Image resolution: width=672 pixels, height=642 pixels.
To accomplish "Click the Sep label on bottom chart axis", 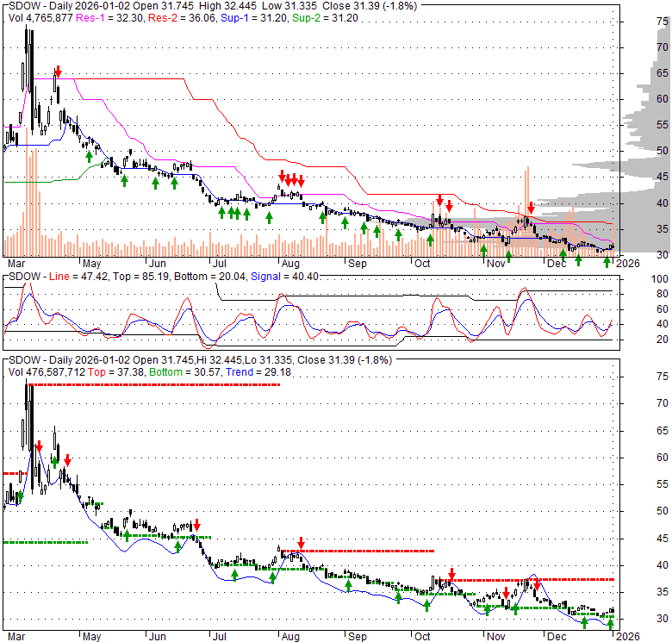I will click(x=357, y=637).
